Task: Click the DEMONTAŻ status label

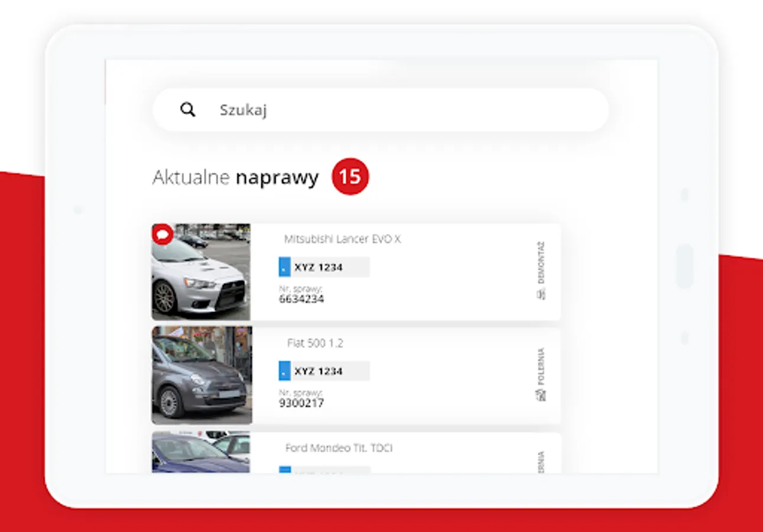Action: (541, 263)
